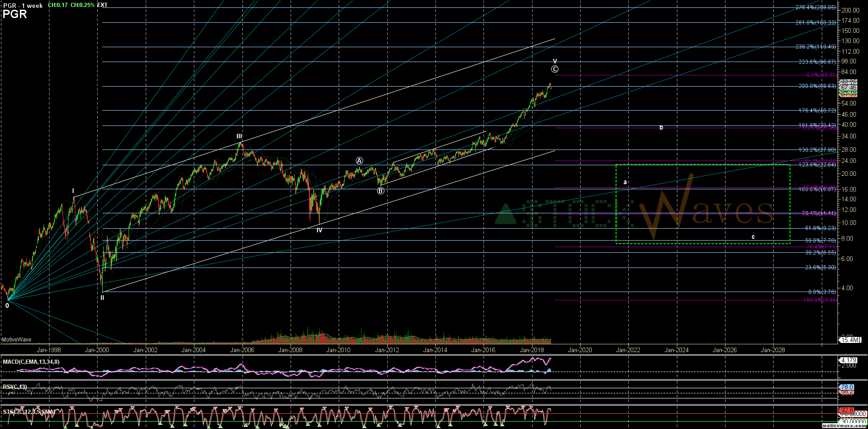868x429 pixels.
Task: Click the 261.0% Fibonacci extension label
Action: [816, 22]
